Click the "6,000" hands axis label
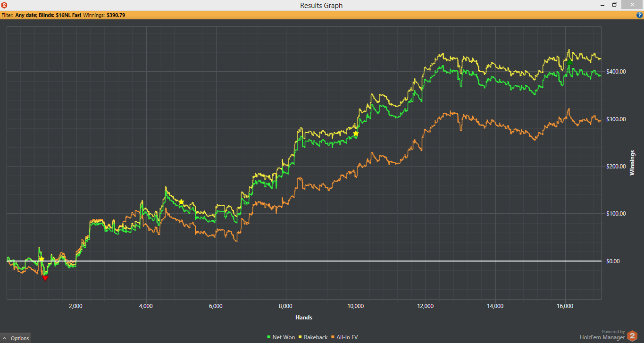 click(216, 306)
